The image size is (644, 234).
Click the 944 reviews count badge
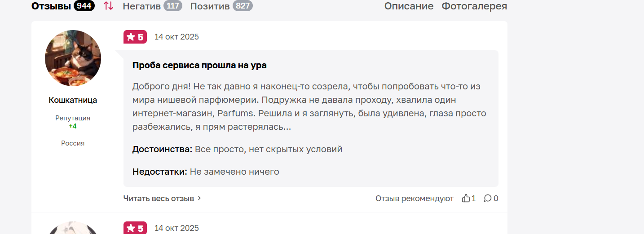[84, 6]
